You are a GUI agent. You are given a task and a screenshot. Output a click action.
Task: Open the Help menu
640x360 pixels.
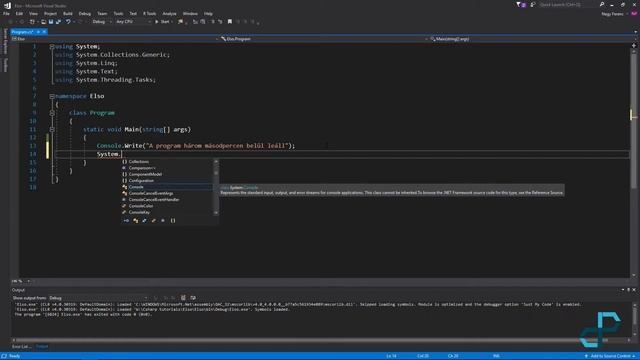(208, 13)
